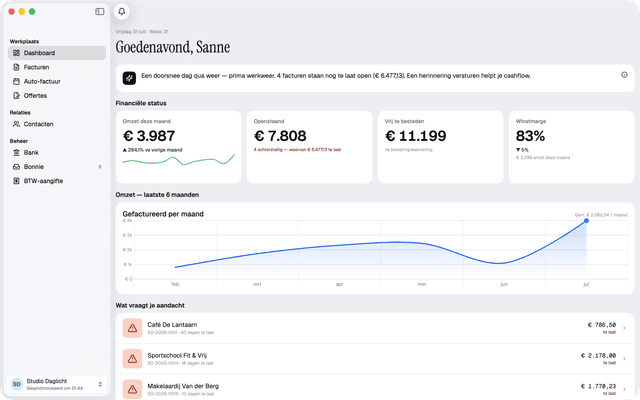Viewport: 640px width, 400px height.
Task: Open the Openstaand € 7.808 card
Action: click(x=309, y=147)
